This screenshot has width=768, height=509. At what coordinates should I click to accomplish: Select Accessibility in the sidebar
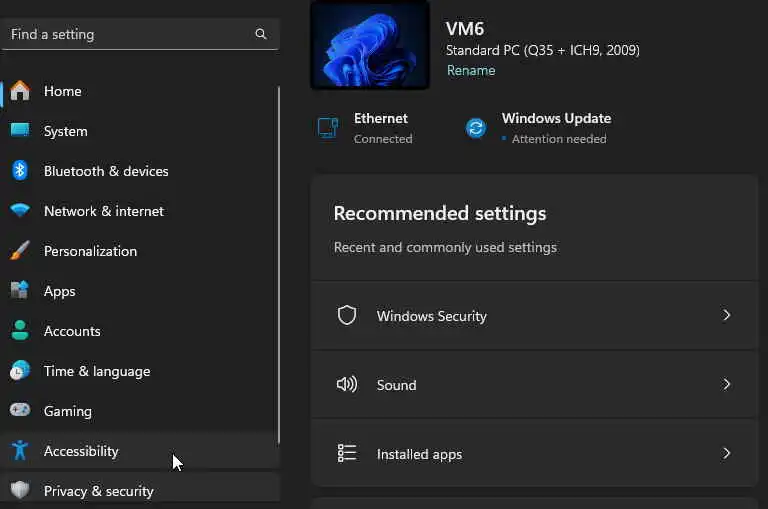click(81, 451)
